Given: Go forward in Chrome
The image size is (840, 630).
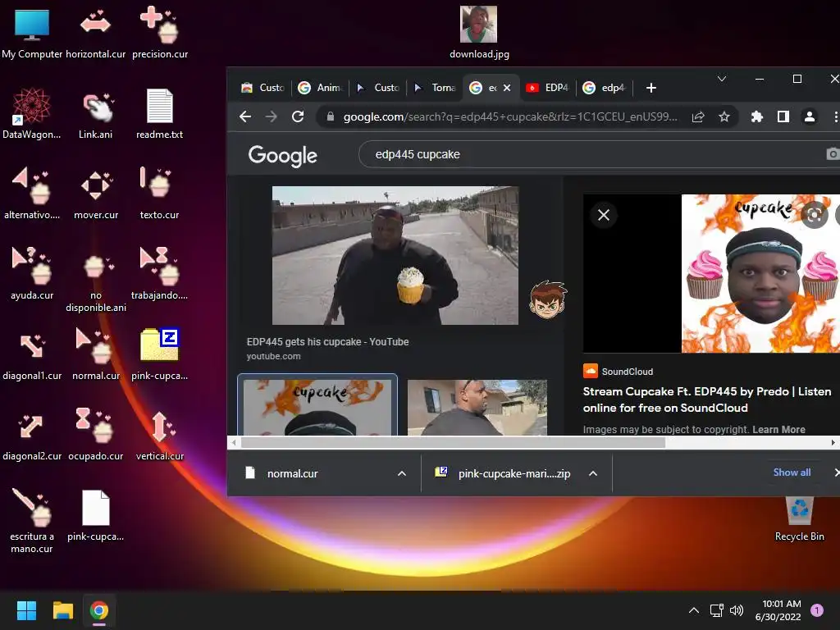Looking at the screenshot, I should (x=272, y=116).
